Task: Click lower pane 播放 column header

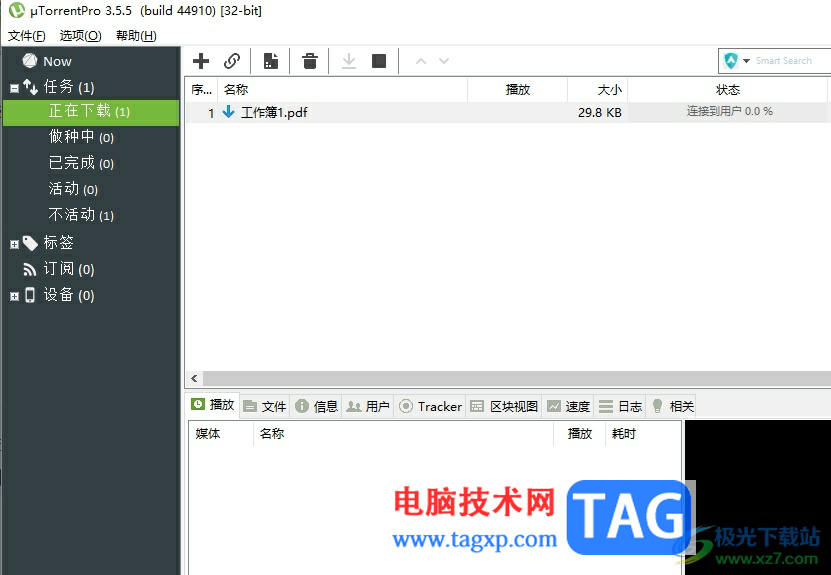Action: [x=580, y=434]
